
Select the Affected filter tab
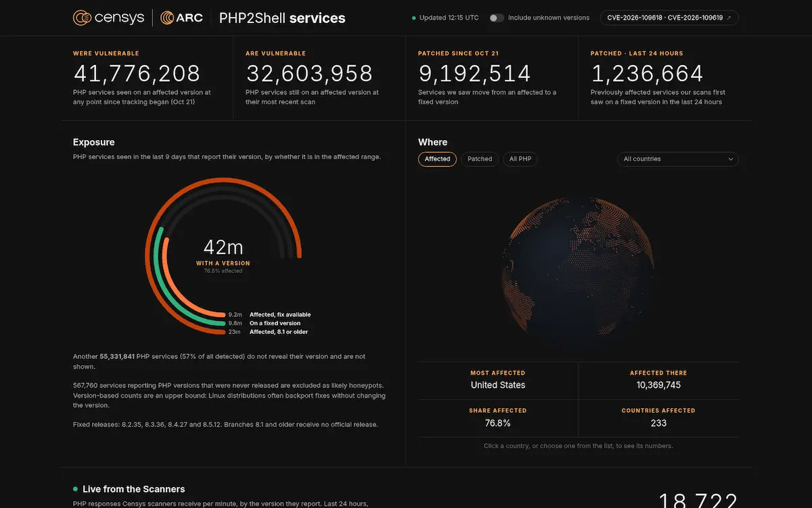coord(437,159)
